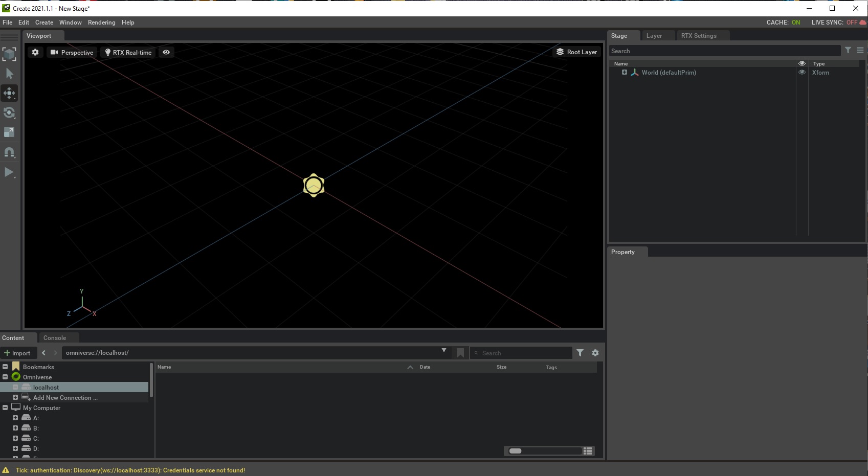The image size is (868, 476).
Task: Toggle LIVE SYNC OFF status
Action: pyautogui.click(x=834, y=22)
